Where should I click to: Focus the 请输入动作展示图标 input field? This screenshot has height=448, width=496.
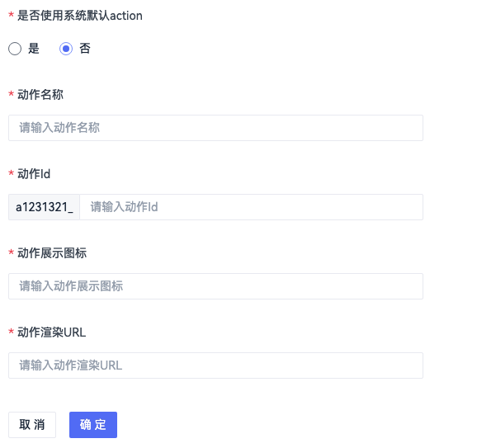pos(215,286)
